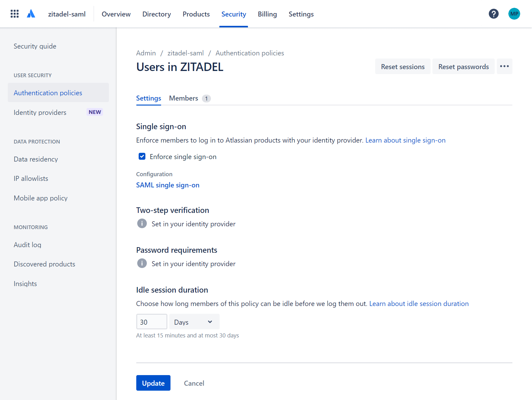Open Audit log in the sidebar
This screenshot has height=400, width=532.
tap(27, 245)
